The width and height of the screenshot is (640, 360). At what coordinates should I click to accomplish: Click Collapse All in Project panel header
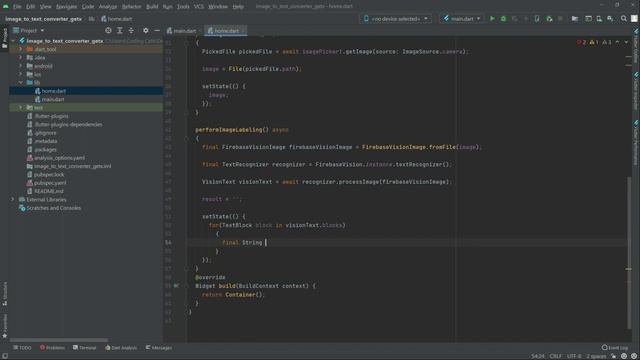tap(131, 31)
